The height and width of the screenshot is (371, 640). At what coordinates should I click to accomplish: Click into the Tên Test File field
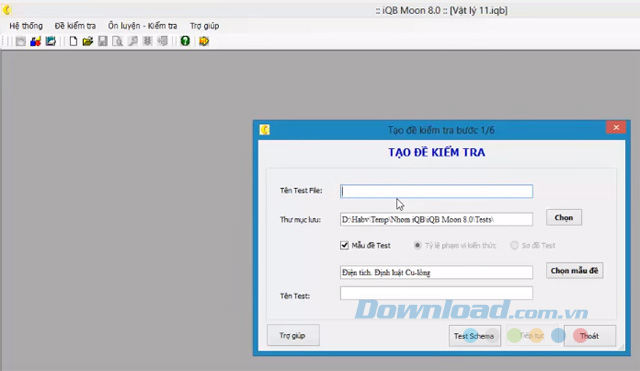pos(436,191)
